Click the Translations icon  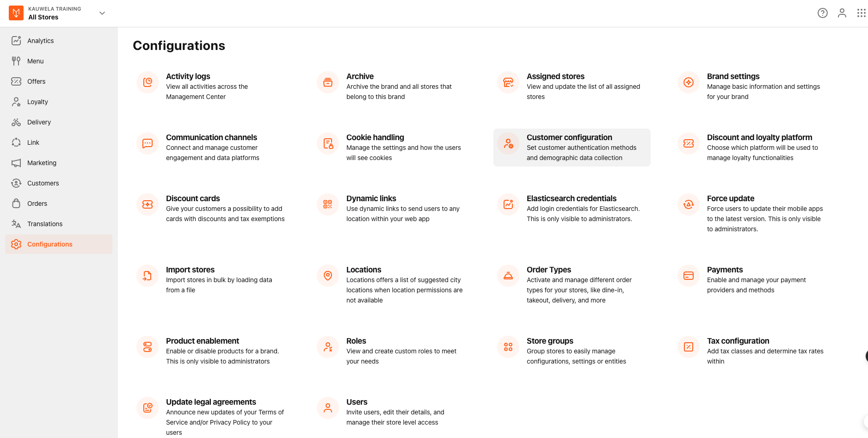pos(16,224)
